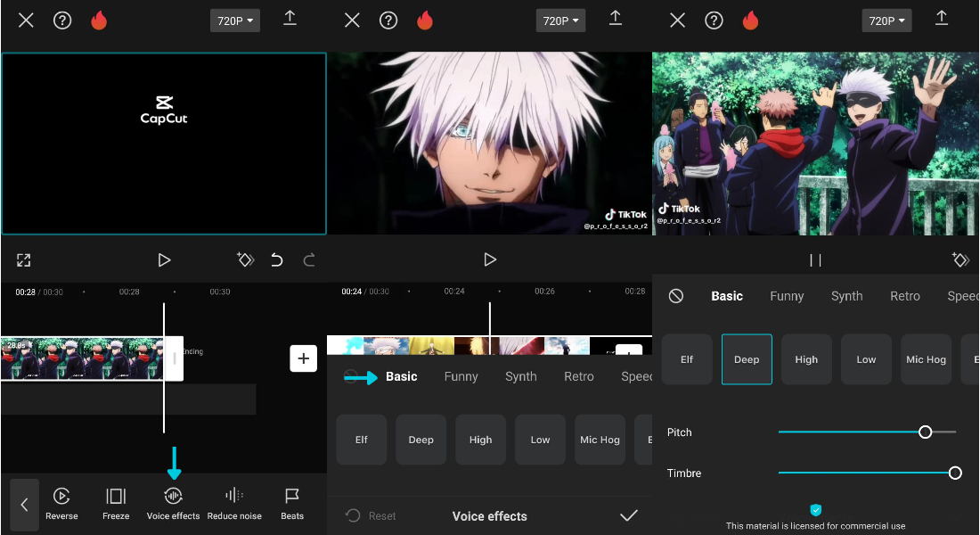Image resolution: width=980 pixels, height=535 pixels.
Task: Click the Timbre slider handle
Action: pos(955,473)
